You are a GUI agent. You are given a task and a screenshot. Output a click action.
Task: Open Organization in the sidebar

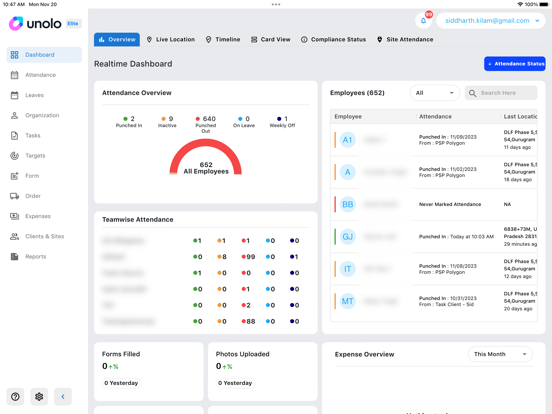(x=44, y=115)
